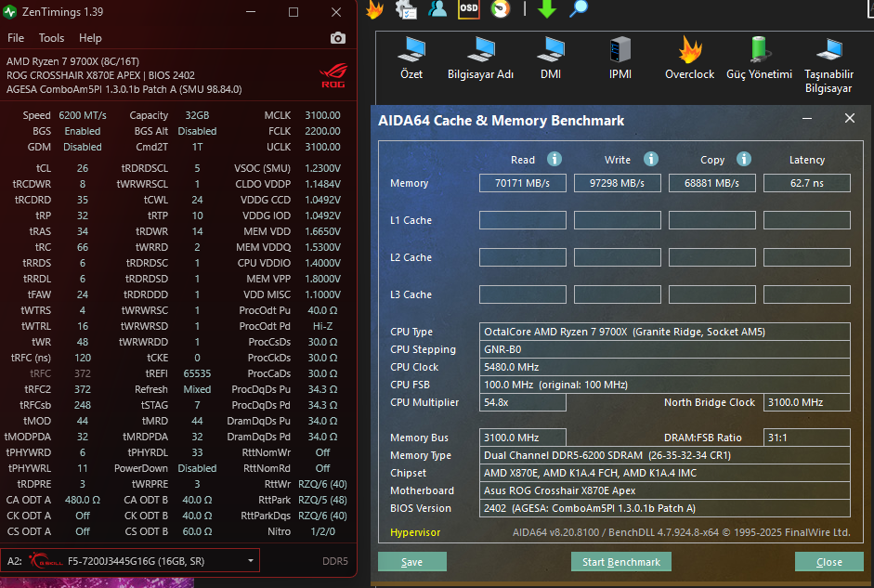Click the info icon next to Copy

pos(744,159)
